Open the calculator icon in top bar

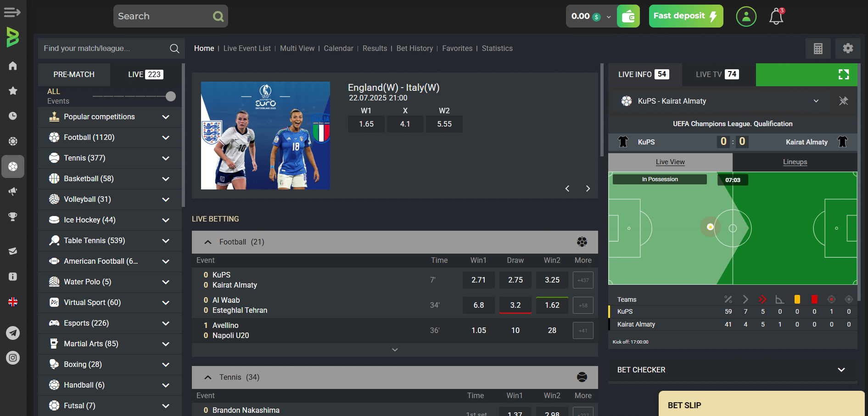coord(818,48)
